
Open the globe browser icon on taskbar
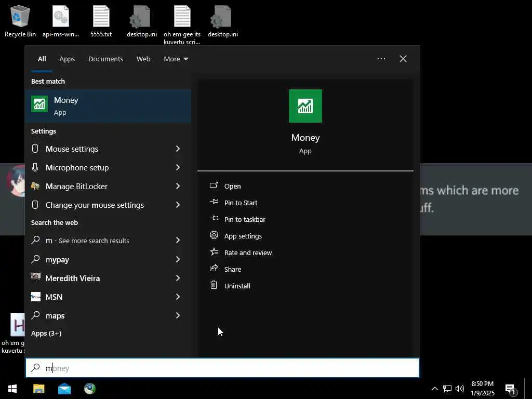pos(90,389)
